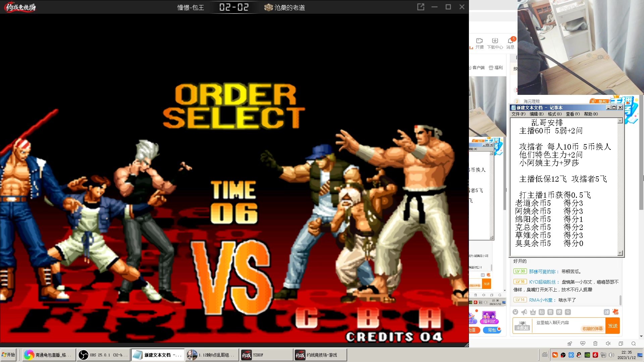Open the 帮助 menu in Notepad
The image size is (644, 362).
click(591, 114)
